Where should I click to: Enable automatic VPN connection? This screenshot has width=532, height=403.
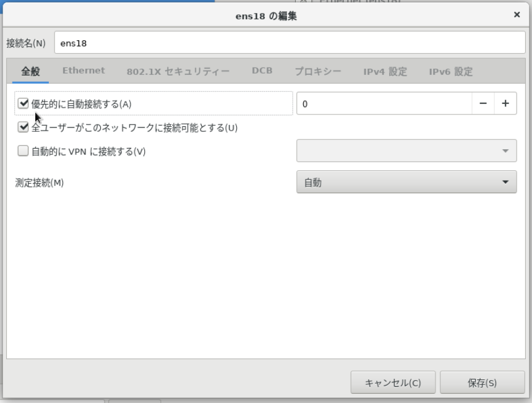(24, 150)
